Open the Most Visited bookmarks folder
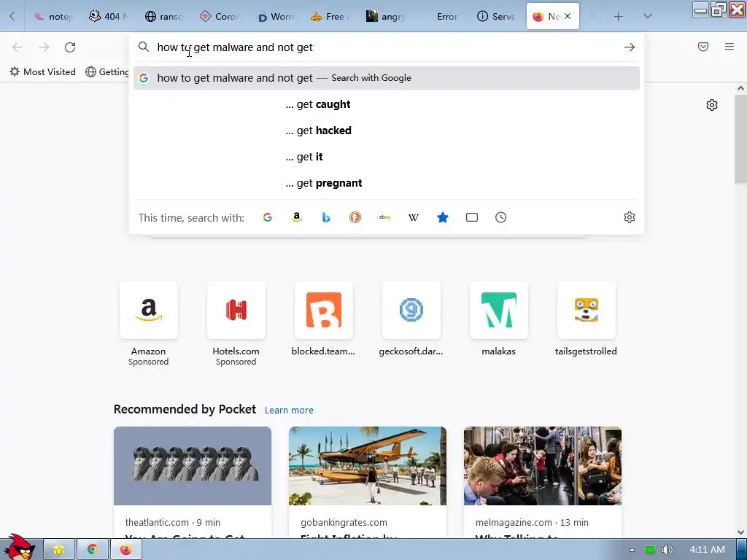 (x=43, y=72)
